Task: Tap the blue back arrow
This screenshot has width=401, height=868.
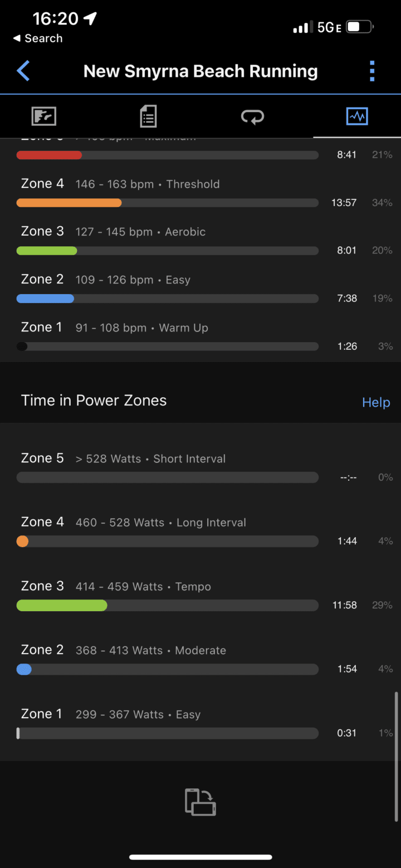Action: (x=23, y=71)
